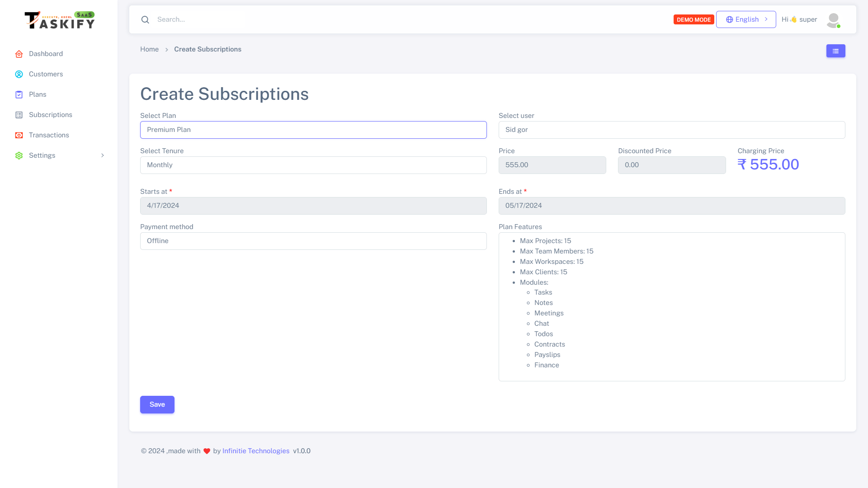Viewport: 868px width, 488px height.
Task: Open the English language selector
Action: [x=746, y=20]
